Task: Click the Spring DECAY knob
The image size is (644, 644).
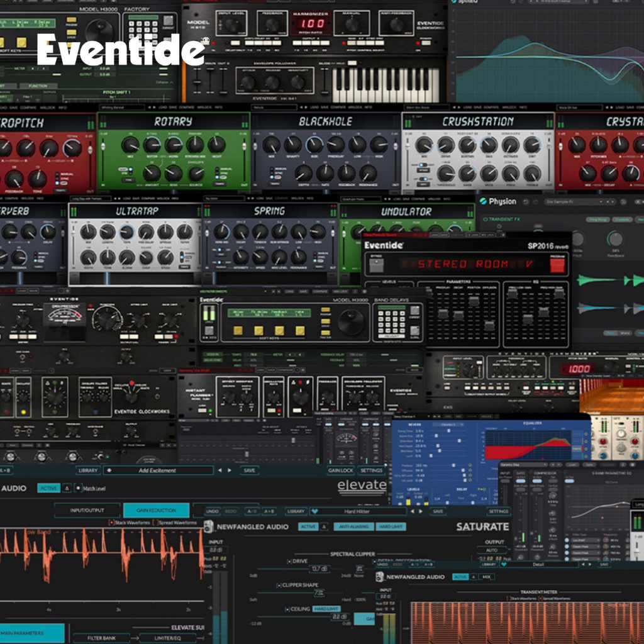Action: (x=241, y=232)
